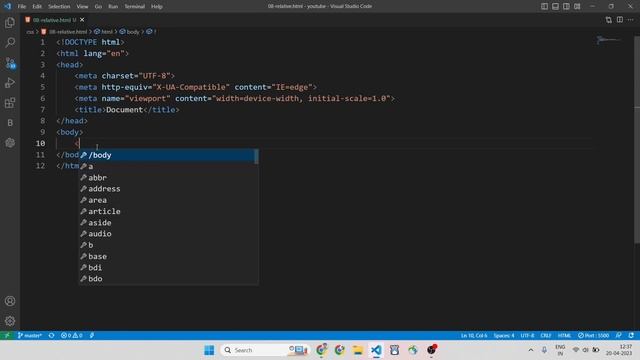Image resolution: width=640 pixels, height=360 pixels.
Task: Choose the article suggestion
Action: pyautogui.click(x=168, y=211)
